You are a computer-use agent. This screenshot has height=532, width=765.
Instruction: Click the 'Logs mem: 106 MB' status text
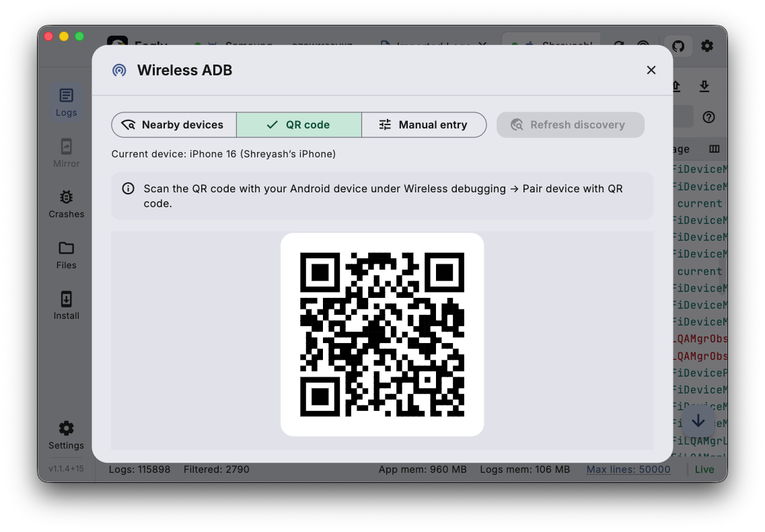pyautogui.click(x=525, y=469)
